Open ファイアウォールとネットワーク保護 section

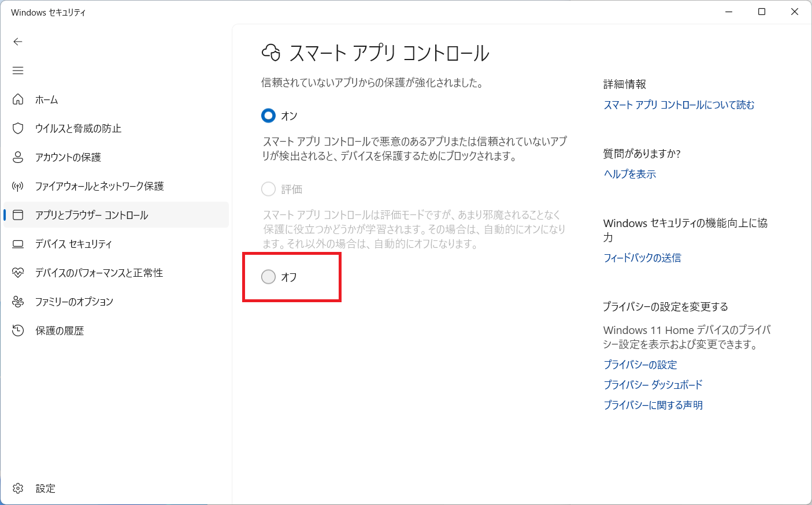pos(116,186)
